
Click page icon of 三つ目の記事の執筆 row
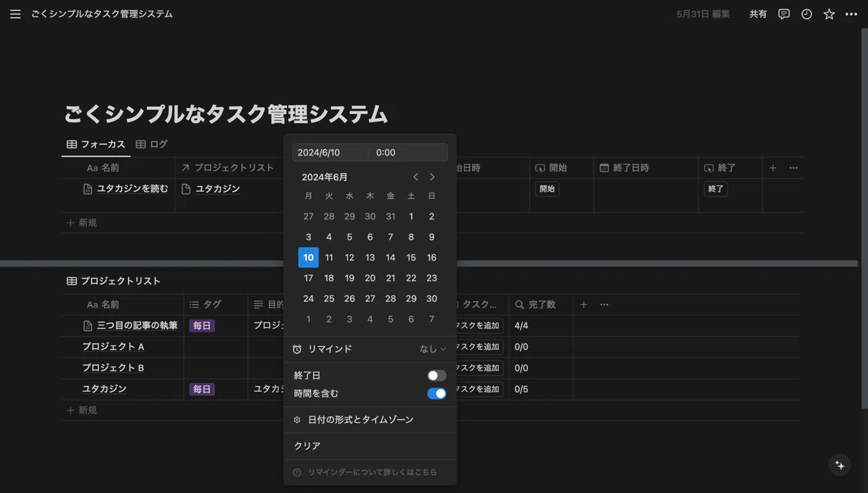click(x=88, y=326)
